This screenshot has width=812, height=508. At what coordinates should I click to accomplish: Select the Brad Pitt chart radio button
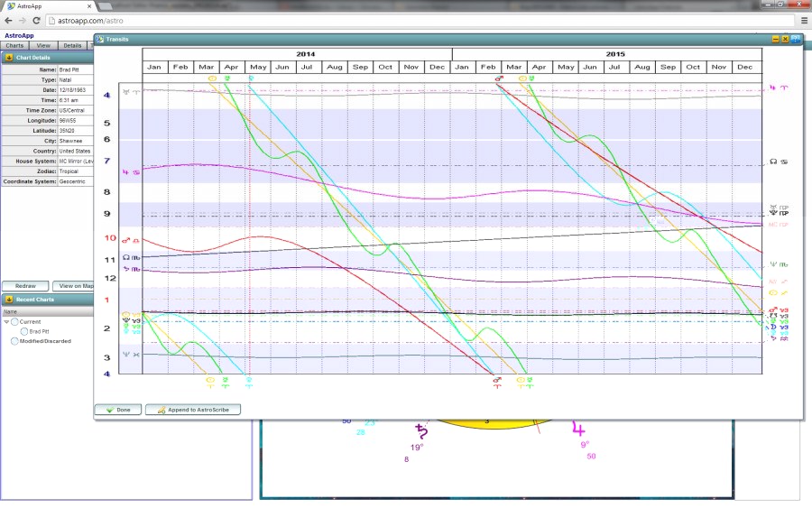click(23, 331)
